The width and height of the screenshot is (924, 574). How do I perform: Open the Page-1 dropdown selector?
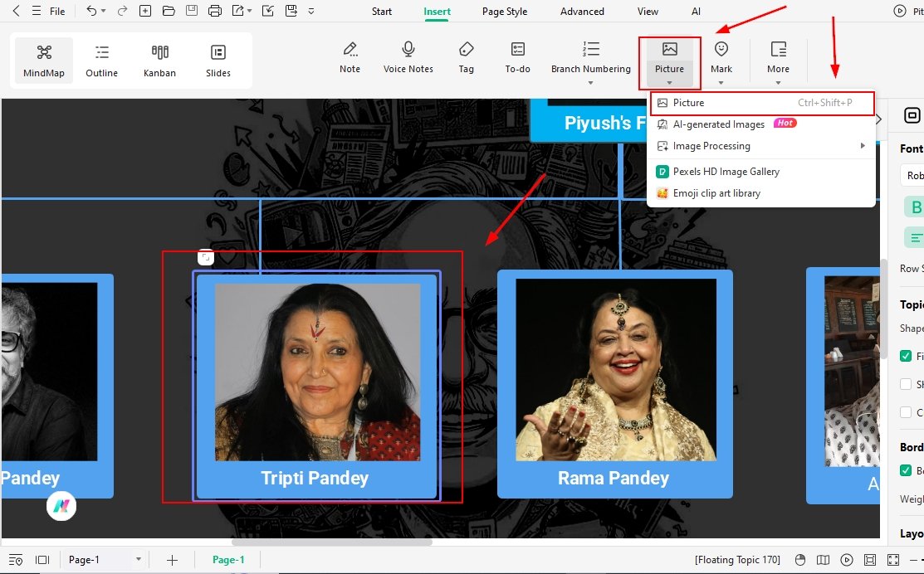pyautogui.click(x=105, y=560)
